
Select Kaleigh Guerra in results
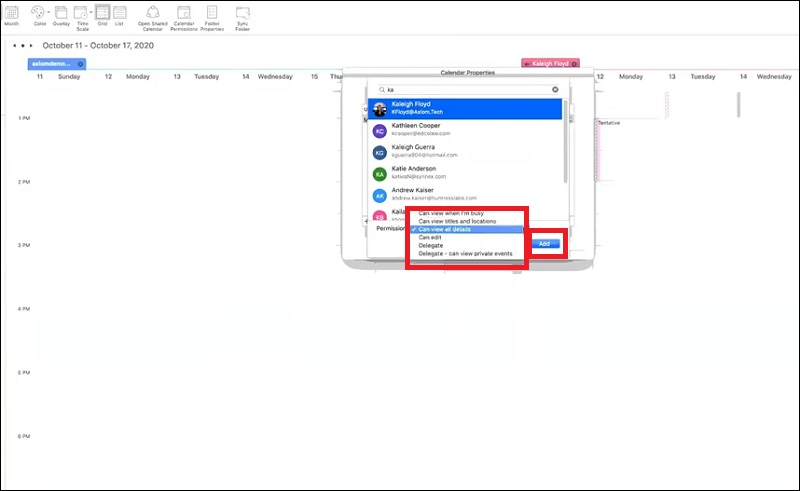click(x=465, y=151)
